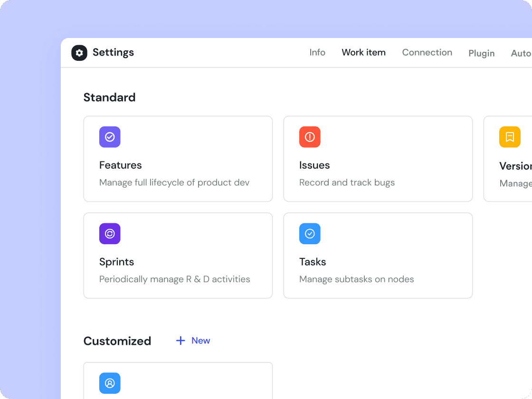Click 'Record and track bugs' description
This screenshot has height=399, width=532.
(x=347, y=182)
